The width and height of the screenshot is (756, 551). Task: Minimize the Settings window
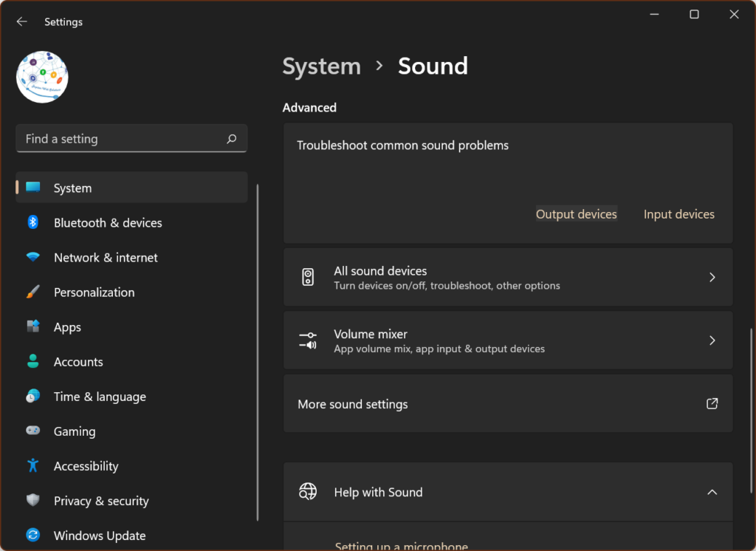[654, 15]
